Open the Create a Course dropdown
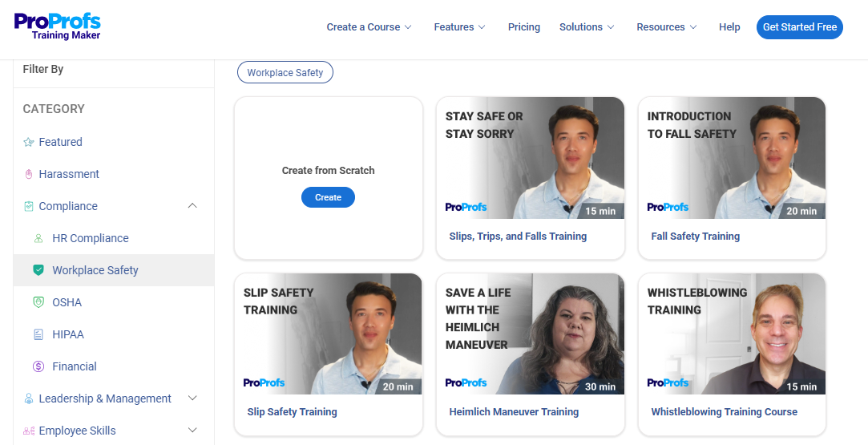 coord(369,27)
